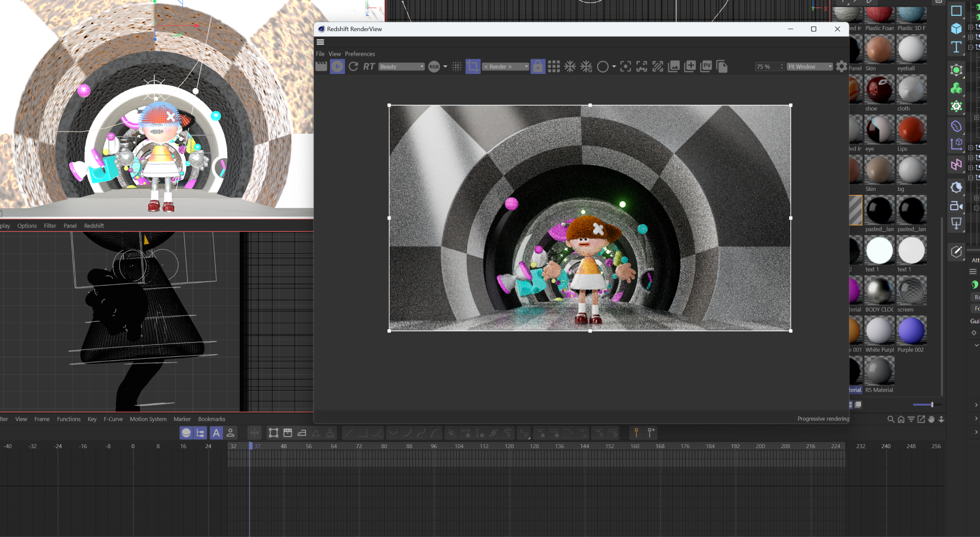Click the Refresh render icon
The image size is (980, 537).
[353, 66]
